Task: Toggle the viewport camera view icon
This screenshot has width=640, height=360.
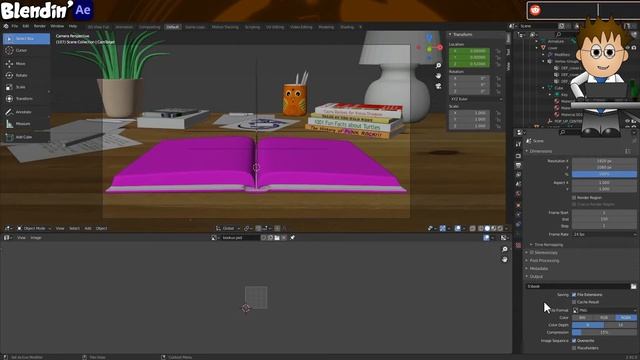Action: point(438,86)
